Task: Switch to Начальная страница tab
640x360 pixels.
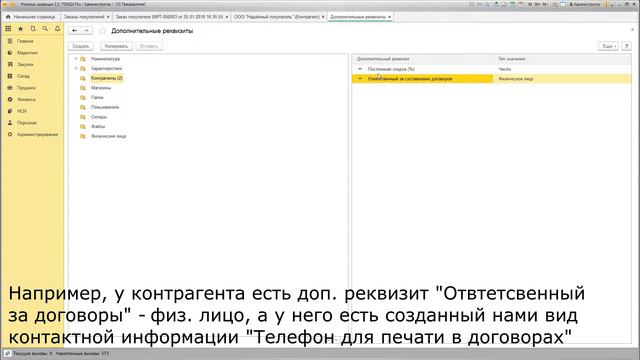Action: pos(31,17)
